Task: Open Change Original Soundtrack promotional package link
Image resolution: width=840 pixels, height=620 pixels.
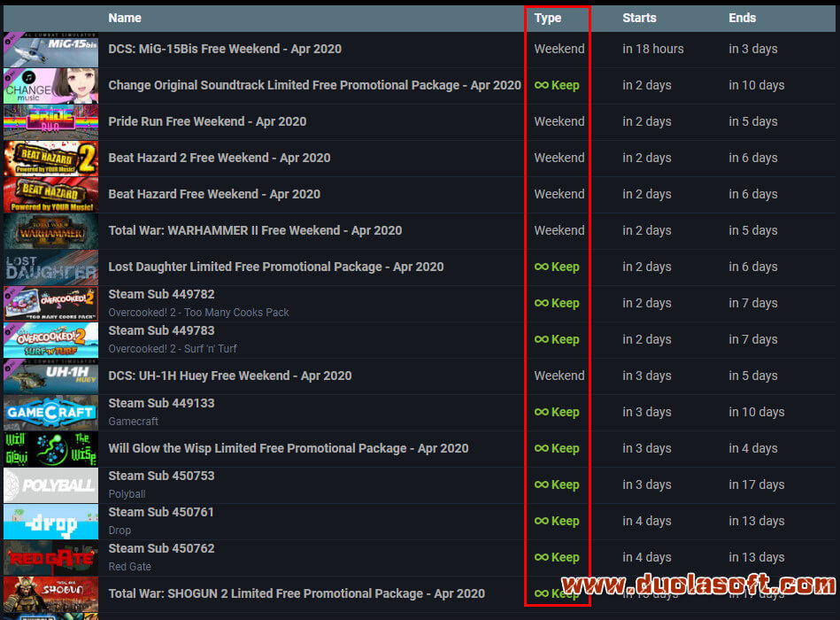Action: coord(314,85)
